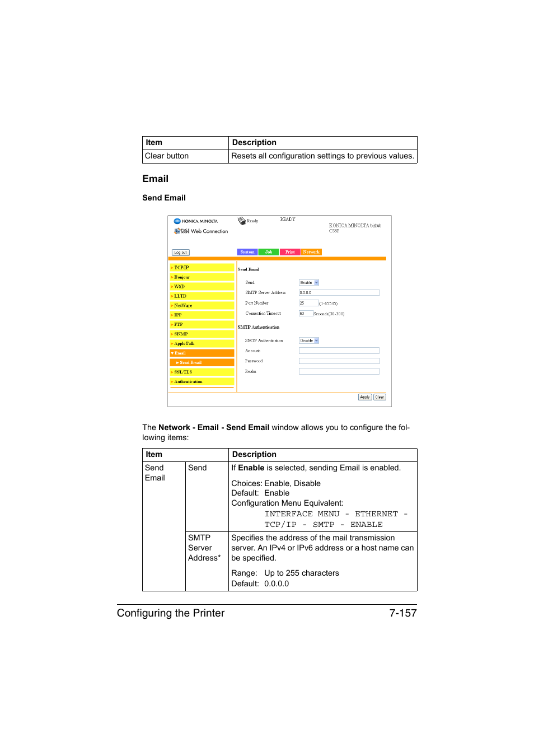534x756 pixels.
Task: Click the 'KONICA MINOLTA bizhub C35P' device name
Action: click(355, 228)
